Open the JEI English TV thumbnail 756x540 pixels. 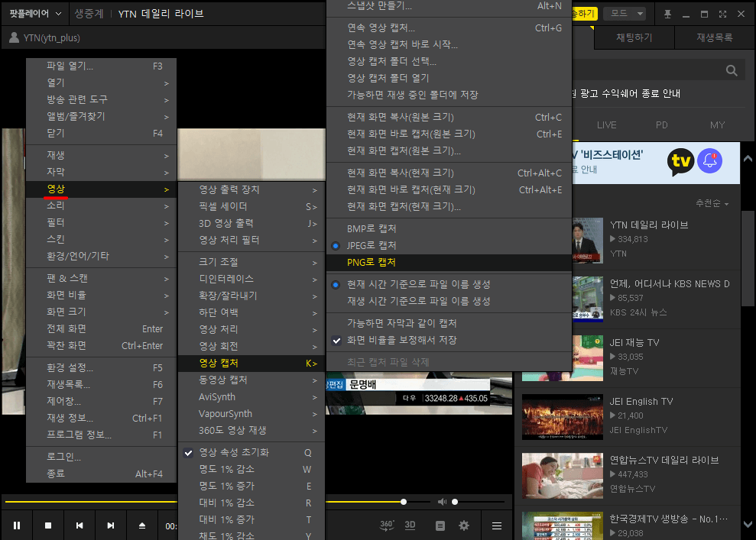(x=562, y=417)
